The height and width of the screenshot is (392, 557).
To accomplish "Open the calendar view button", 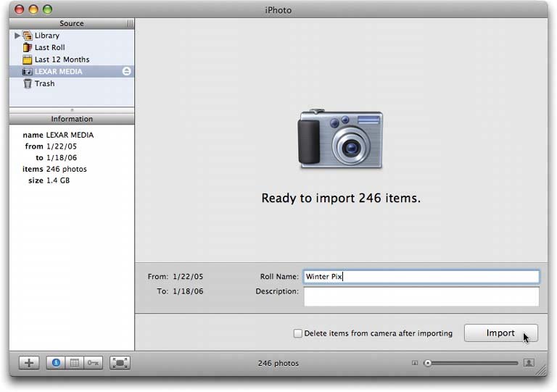I will (73, 363).
